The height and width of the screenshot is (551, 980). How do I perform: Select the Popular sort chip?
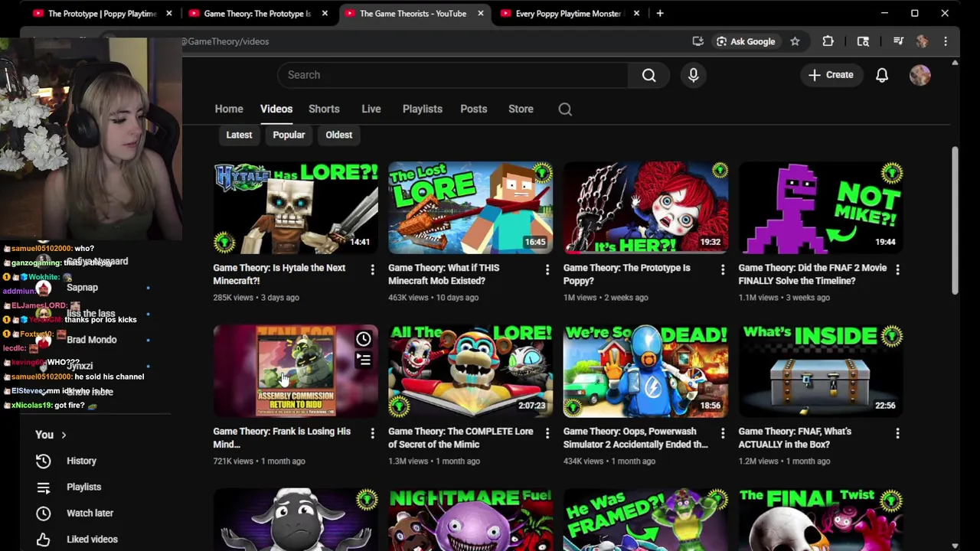pyautogui.click(x=289, y=135)
